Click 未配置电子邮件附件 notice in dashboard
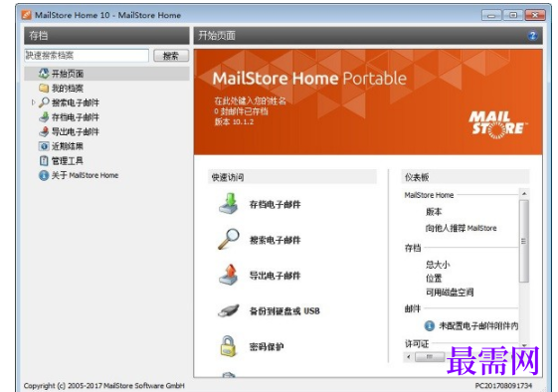The width and height of the screenshot is (558, 392). [x=478, y=325]
